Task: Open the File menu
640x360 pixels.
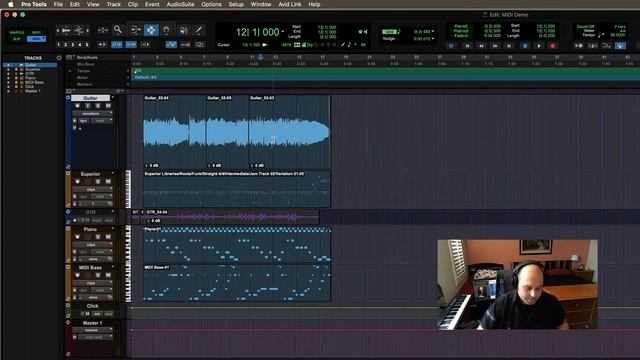Action: pos(58,4)
